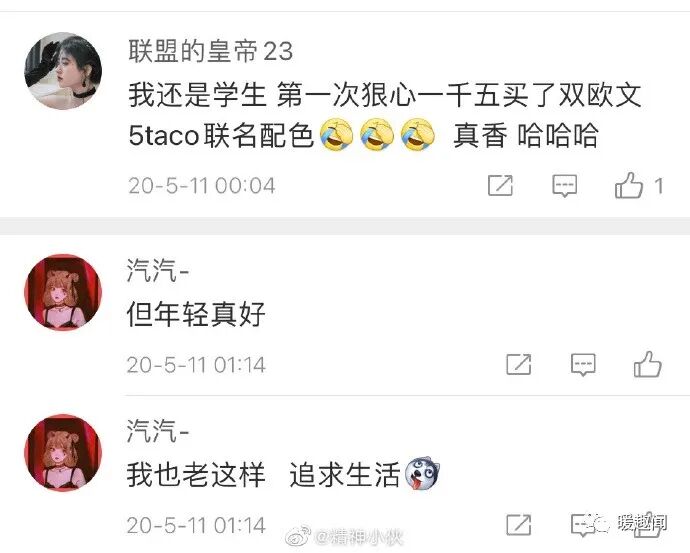Open 汽汽- avatar on bottom comment
Image resolution: width=690 pixels, height=553 pixels.
tap(63, 453)
